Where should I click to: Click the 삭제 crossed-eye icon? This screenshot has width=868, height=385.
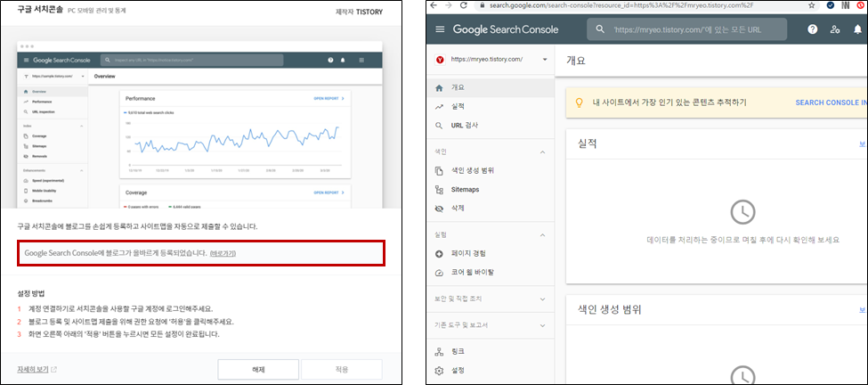pos(440,209)
